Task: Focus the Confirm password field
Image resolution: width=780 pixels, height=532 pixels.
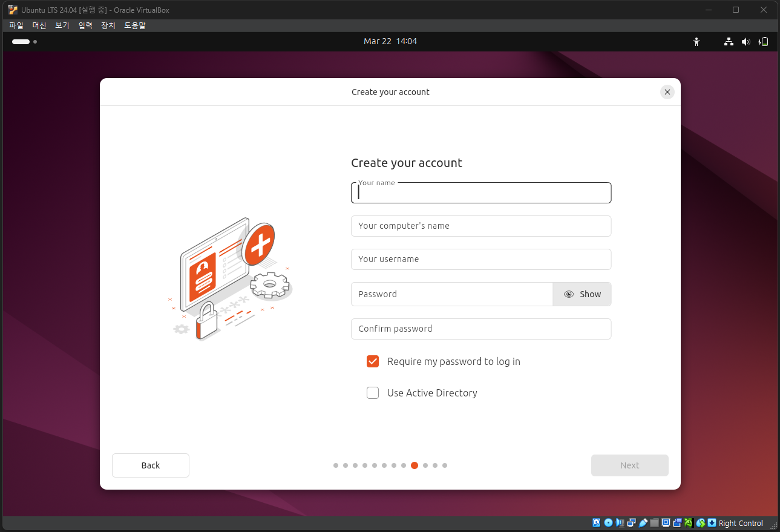Action: 481,329
